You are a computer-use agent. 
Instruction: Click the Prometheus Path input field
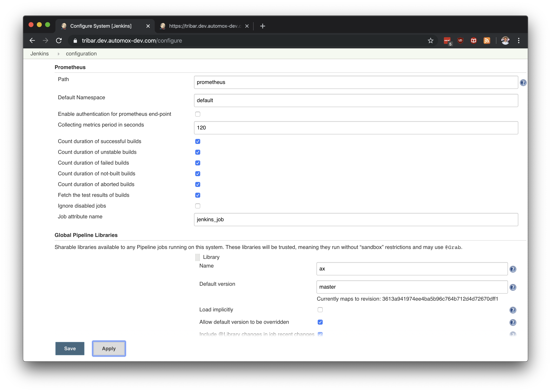pyautogui.click(x=356, y=82)
